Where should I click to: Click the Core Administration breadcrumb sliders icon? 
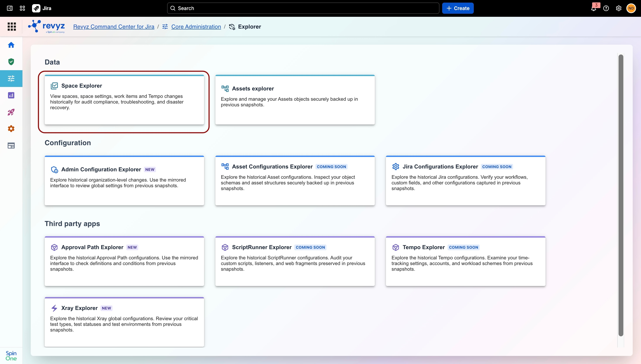(165, 27)
